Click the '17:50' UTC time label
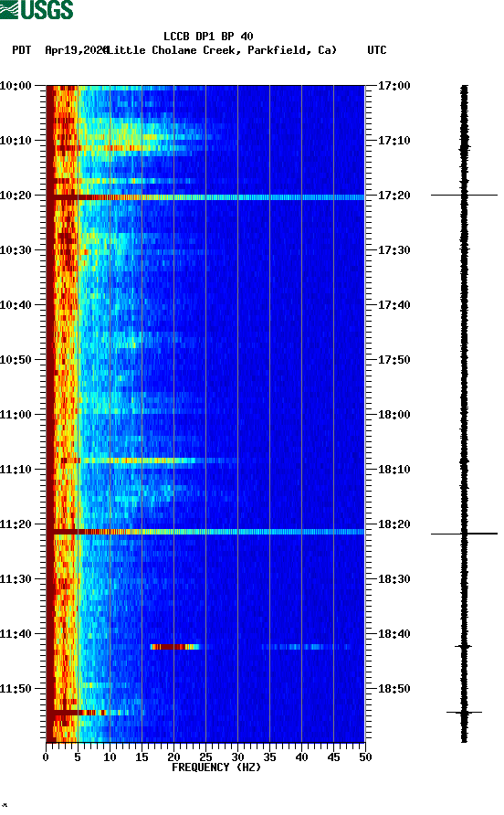 point(394,360)
